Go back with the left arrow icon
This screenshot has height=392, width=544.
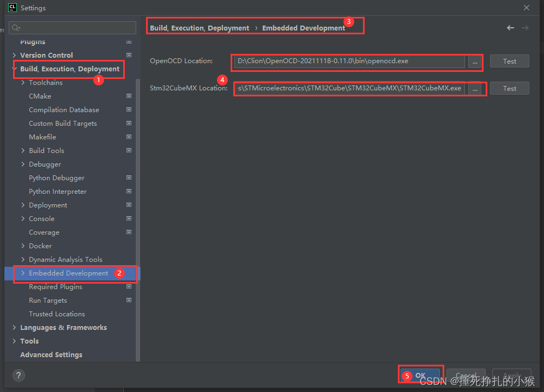tap(510, 28)
